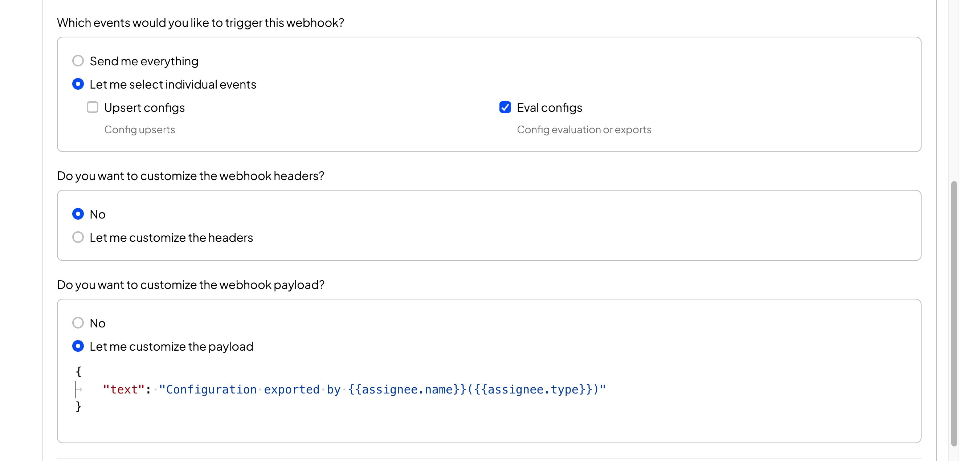Click the "text" key in payload editor
980x461 pixels.
(x=124, y=389)
